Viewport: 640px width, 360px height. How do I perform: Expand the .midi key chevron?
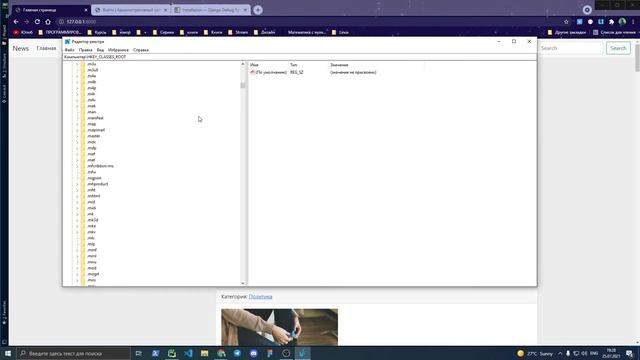pyautogui.click(x=77, y=208)
